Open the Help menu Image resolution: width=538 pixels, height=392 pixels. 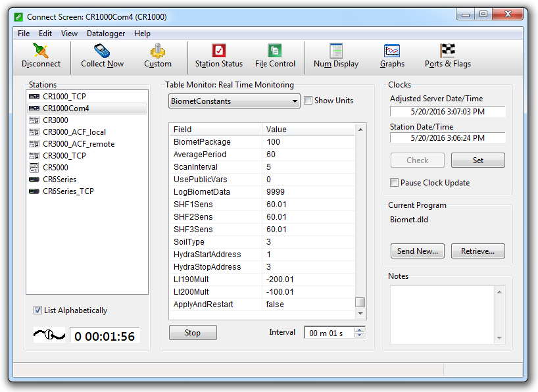(142, 34)
